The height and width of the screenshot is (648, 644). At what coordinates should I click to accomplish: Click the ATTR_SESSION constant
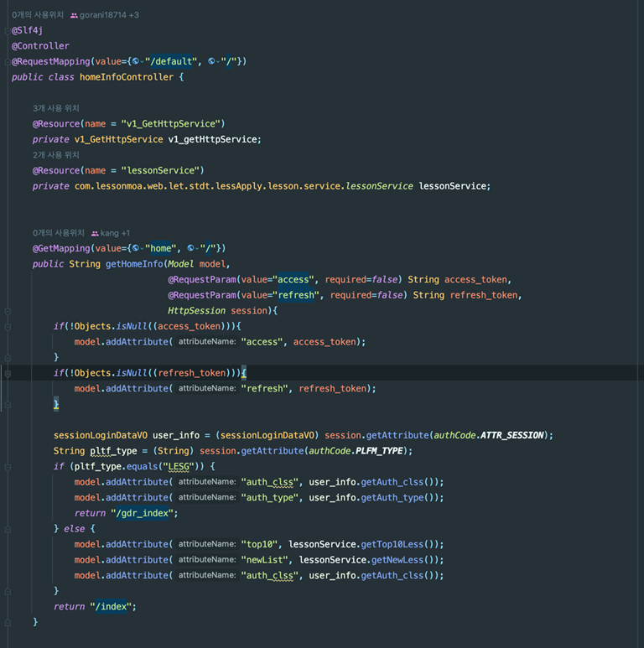tap(512, 435)
